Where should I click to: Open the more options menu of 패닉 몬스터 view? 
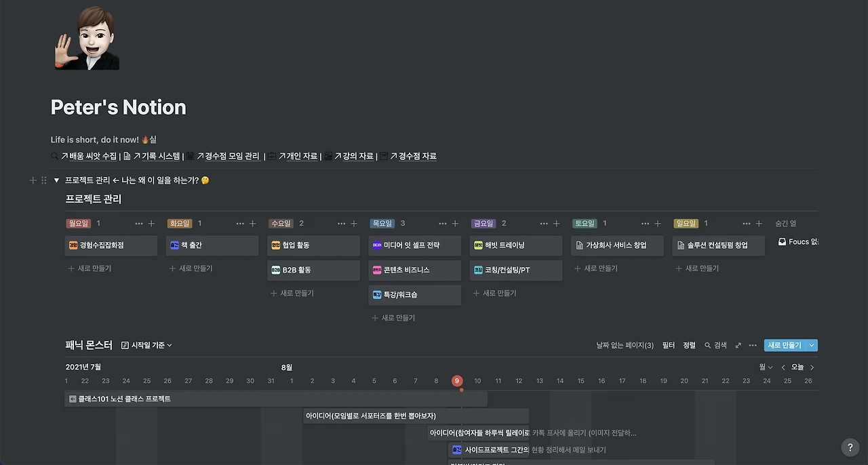click(752, 345)
